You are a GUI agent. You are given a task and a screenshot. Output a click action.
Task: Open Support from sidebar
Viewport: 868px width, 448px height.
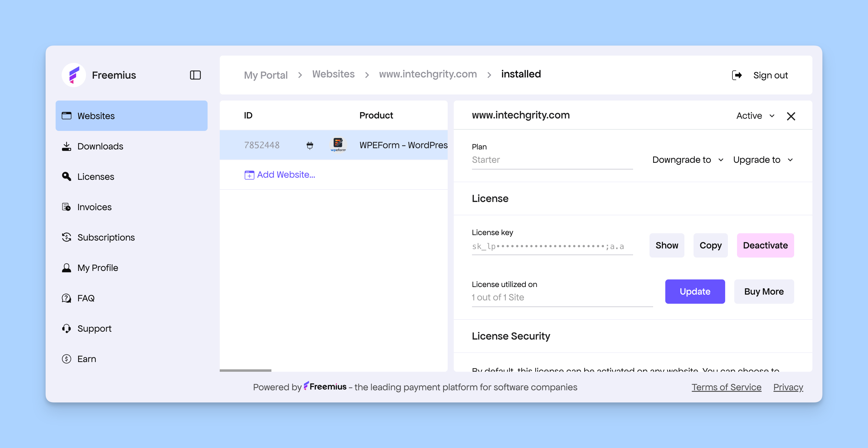pos(94,328)
